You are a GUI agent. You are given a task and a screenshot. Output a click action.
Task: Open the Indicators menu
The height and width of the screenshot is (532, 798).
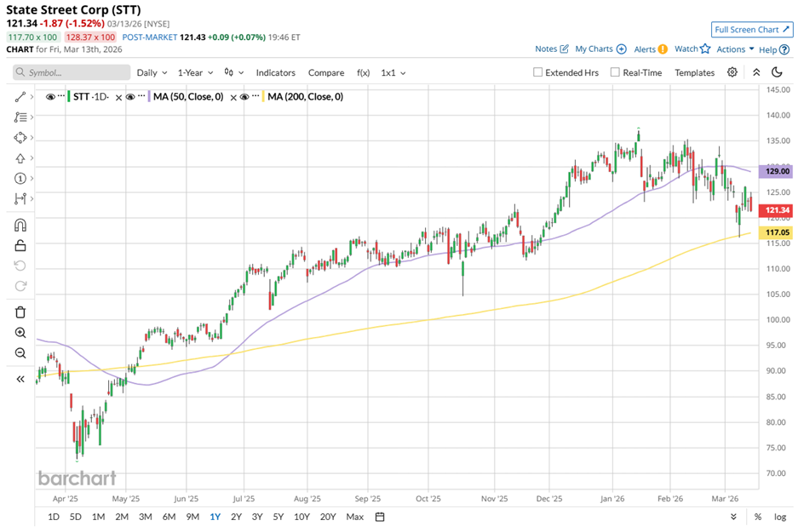click(x=275, y=72)
